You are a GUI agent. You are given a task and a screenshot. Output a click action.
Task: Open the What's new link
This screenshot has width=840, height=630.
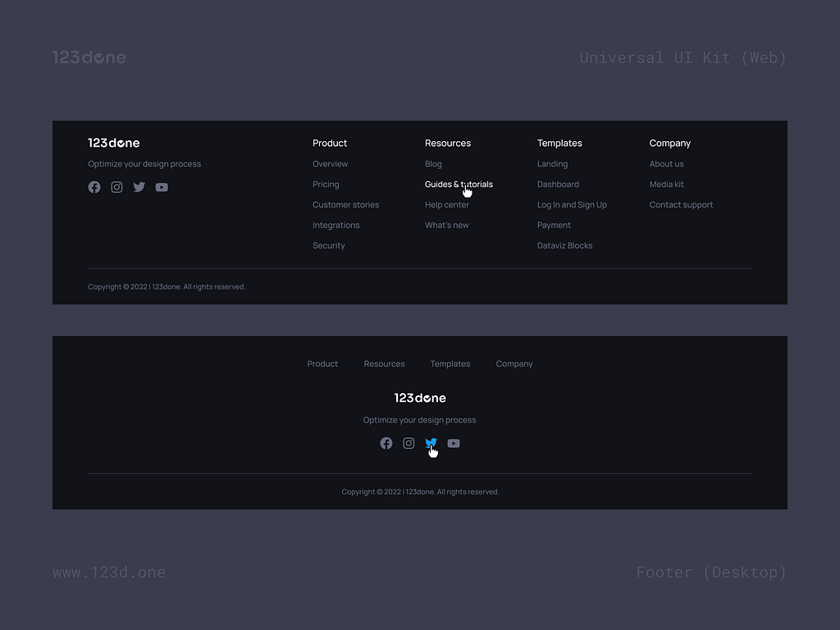coord(447,225)
